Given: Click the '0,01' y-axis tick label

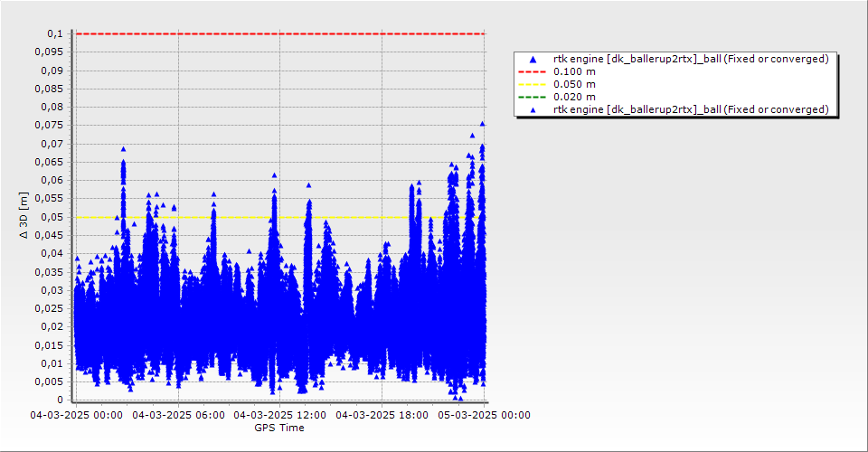Looking at the screenshot, I should pyautogui.click(x=52, y=363).
